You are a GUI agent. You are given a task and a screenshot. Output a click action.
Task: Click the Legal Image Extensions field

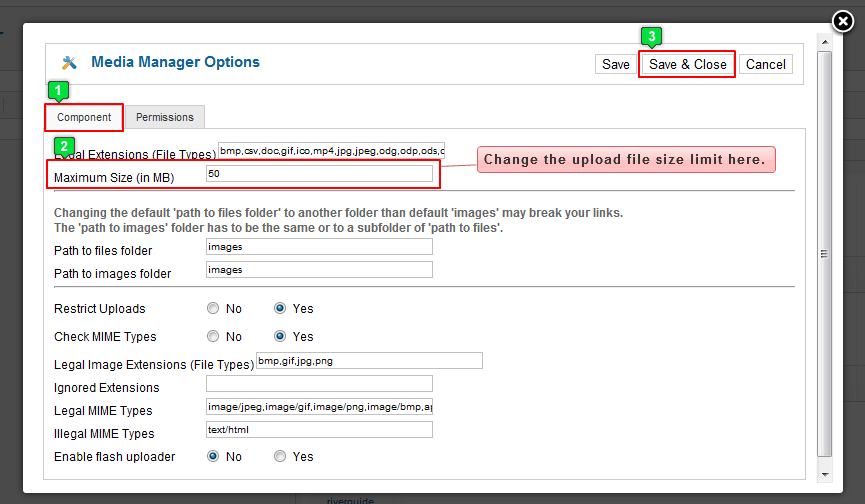tap(369, 361)
